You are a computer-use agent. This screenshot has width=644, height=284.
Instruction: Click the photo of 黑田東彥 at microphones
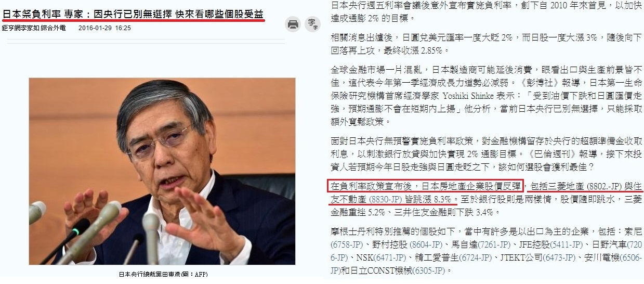click(162, 171)
